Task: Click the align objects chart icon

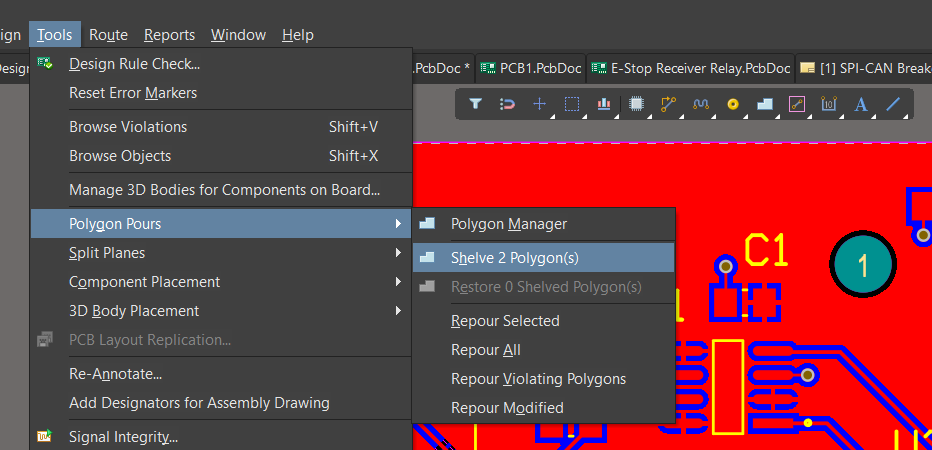Action: tap(604, 104)
